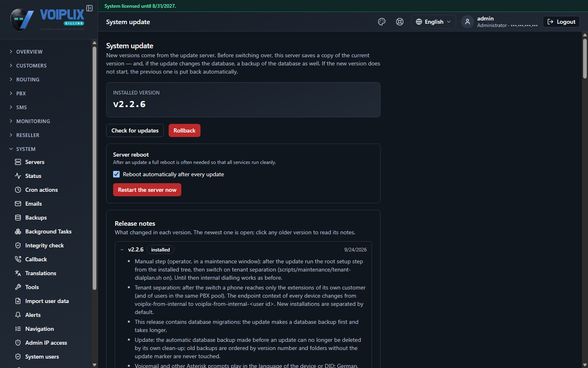Click the Status activity icon
The width and height of the screenshot is (588, 368).
point(18,176)
